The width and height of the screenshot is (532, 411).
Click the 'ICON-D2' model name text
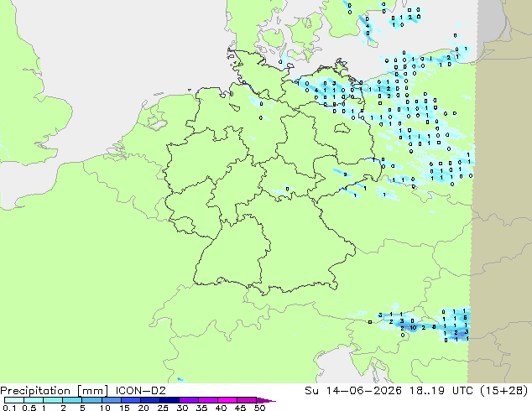point(140,391)
